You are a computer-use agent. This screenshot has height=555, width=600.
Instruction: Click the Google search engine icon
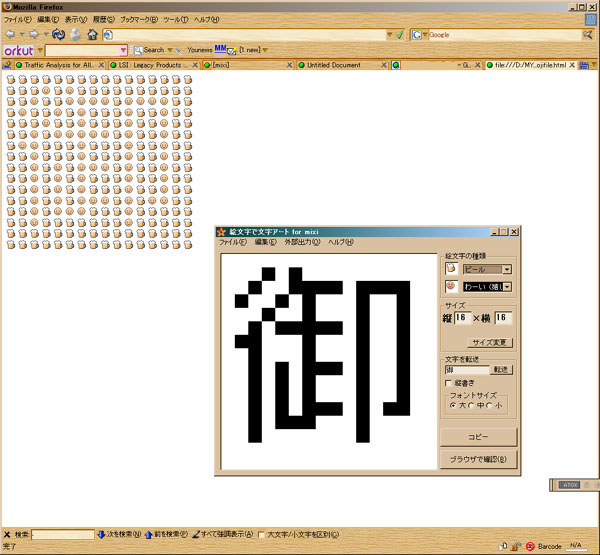point(416,35)
